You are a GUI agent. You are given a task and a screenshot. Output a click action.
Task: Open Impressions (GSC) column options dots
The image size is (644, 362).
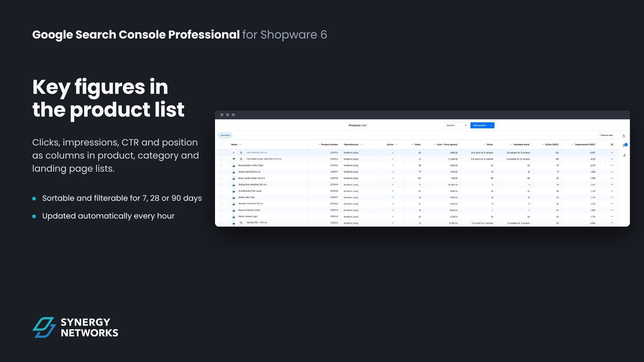tap(573, 144)
